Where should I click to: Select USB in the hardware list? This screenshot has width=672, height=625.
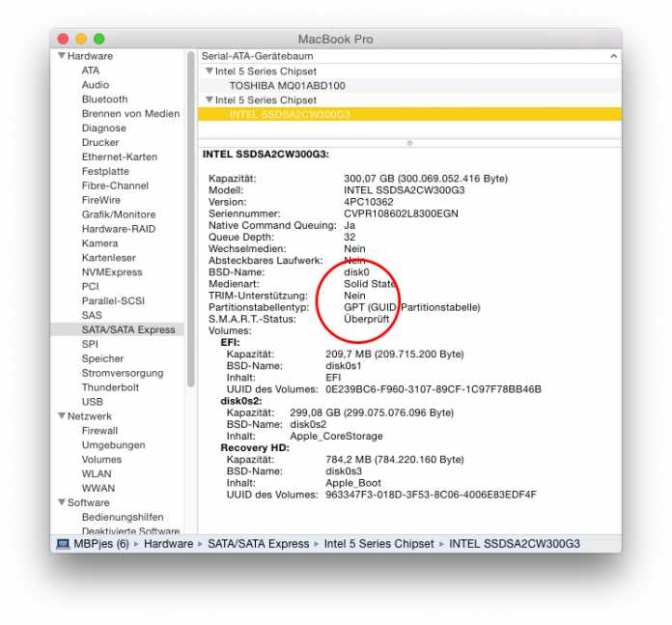[93, 402]
